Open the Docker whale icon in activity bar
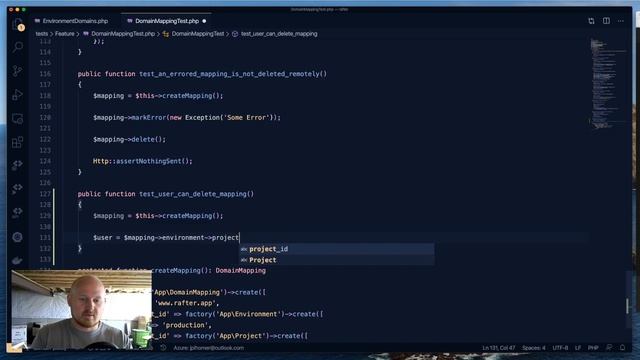 point(17,260)
